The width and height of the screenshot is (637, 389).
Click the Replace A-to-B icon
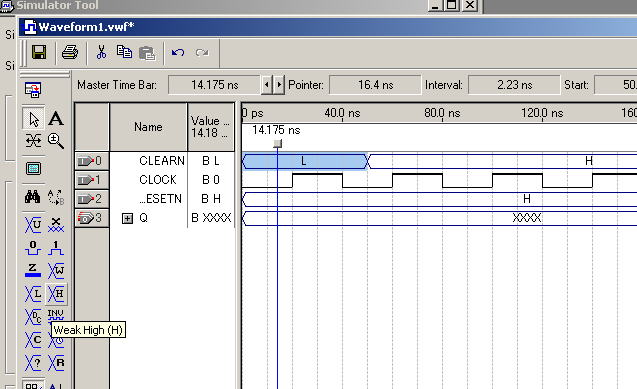56,197
